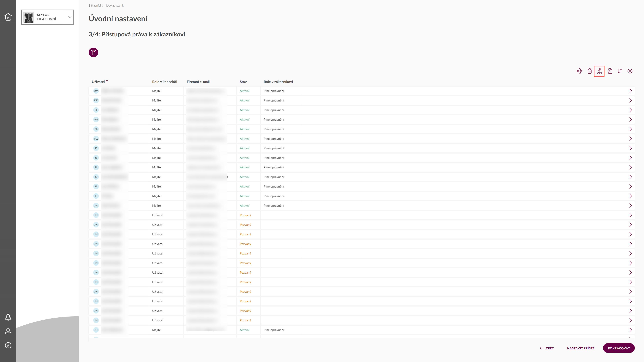Sort by the Uživatel column header
Viewport: 644px width, 362px height.
(x=98, y=82)
